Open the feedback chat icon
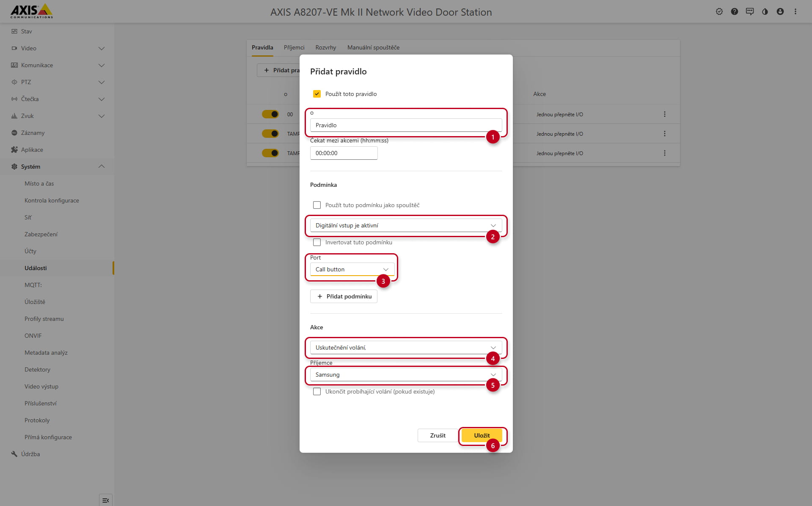This screenshot has width=812, height=506. (x=750, y=12)
